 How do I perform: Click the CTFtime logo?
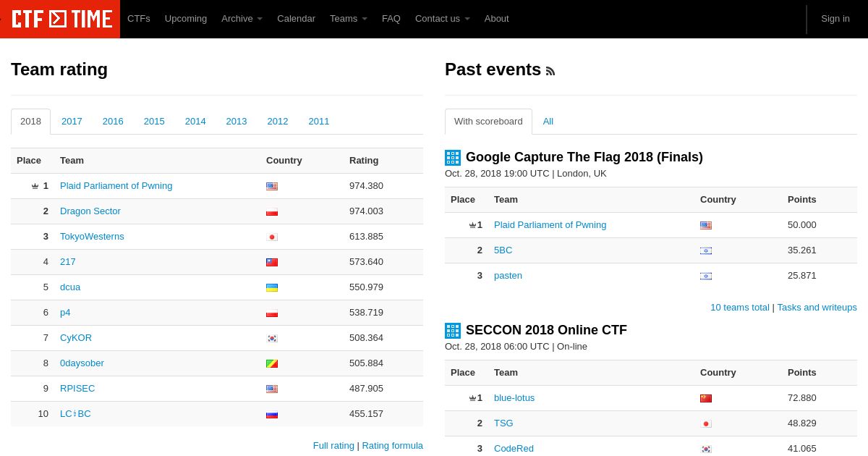(61, 19)
